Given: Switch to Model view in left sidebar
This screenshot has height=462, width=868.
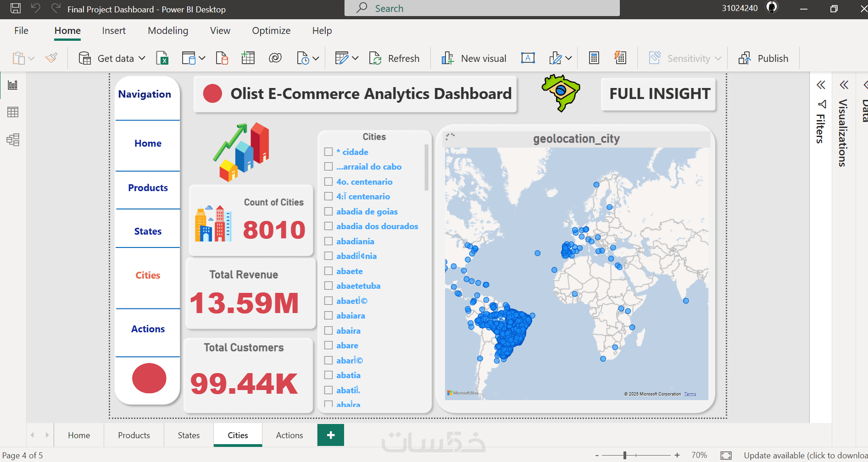Looking at the screenshot, I should click(13, 140).
